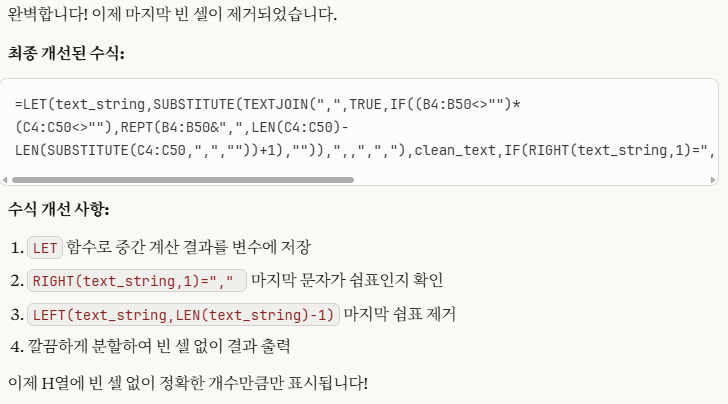
Task: Click the 수식 개선 사항 heading
Action: click(58, 209)
